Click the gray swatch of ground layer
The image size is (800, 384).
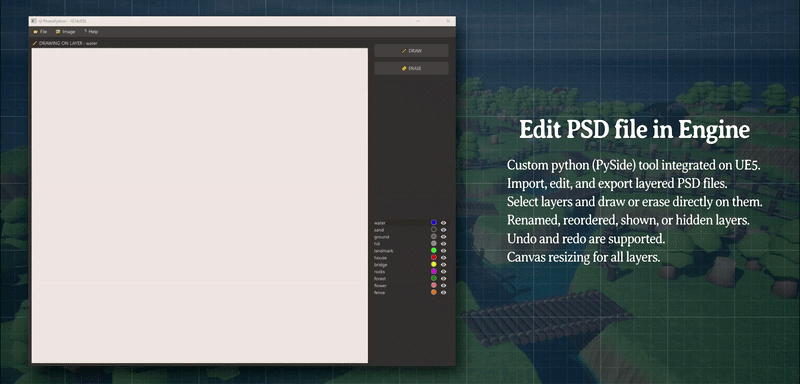[434, 237]
